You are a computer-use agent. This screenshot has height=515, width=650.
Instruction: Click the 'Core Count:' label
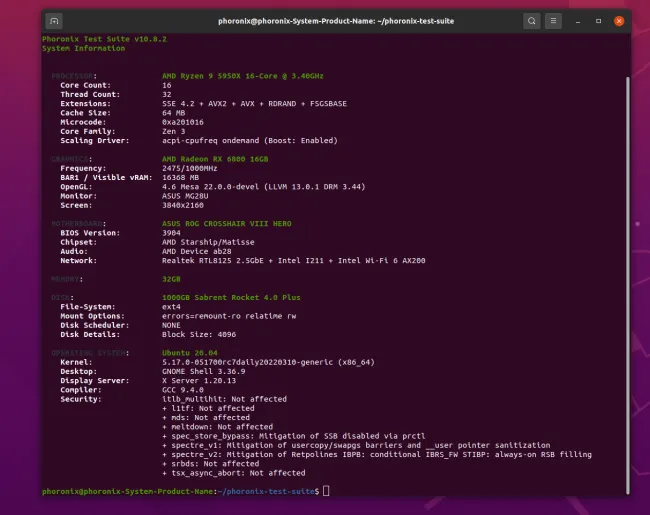pyautogui.click(x=85, y=85)
